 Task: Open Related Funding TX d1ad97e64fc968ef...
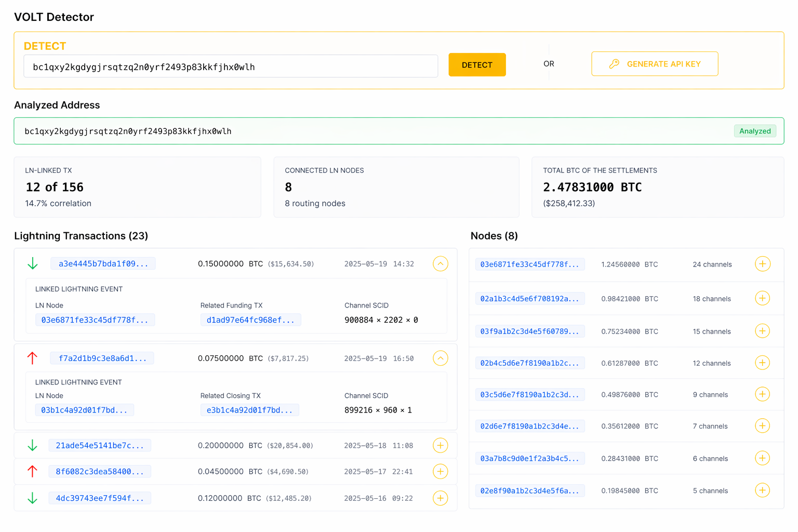tap(250, 320)
